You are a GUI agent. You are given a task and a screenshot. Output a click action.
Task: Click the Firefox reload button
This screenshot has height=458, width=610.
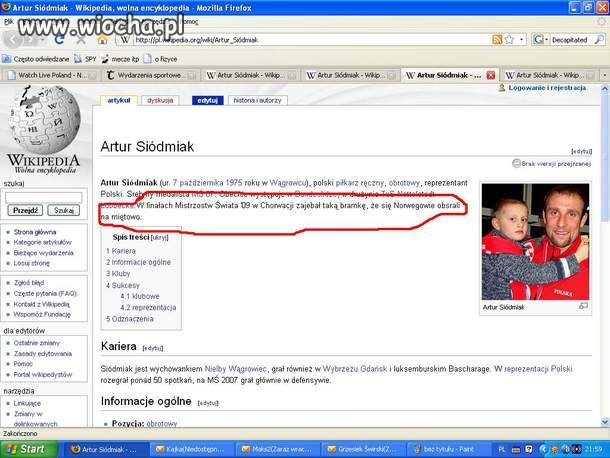pos(59,39)
